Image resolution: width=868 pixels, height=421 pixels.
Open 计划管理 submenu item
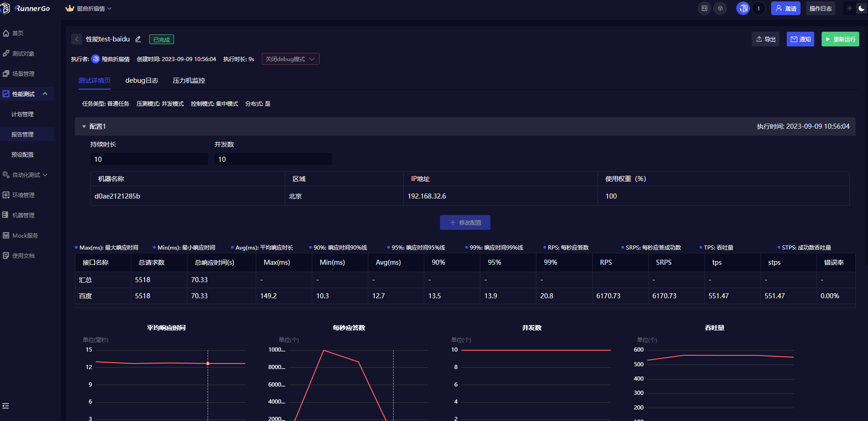23,114
